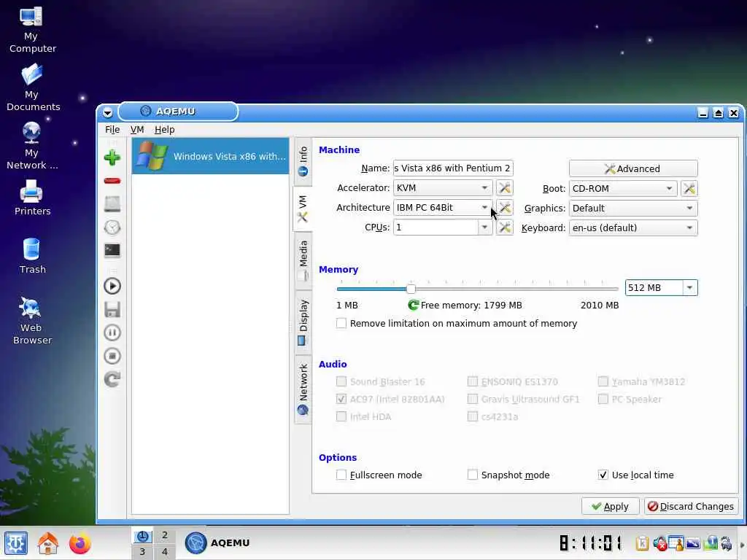The height and width of the screenshot is (560, 747).
Task: Click the red minus delete VM icon
Action: pos(112,181)
